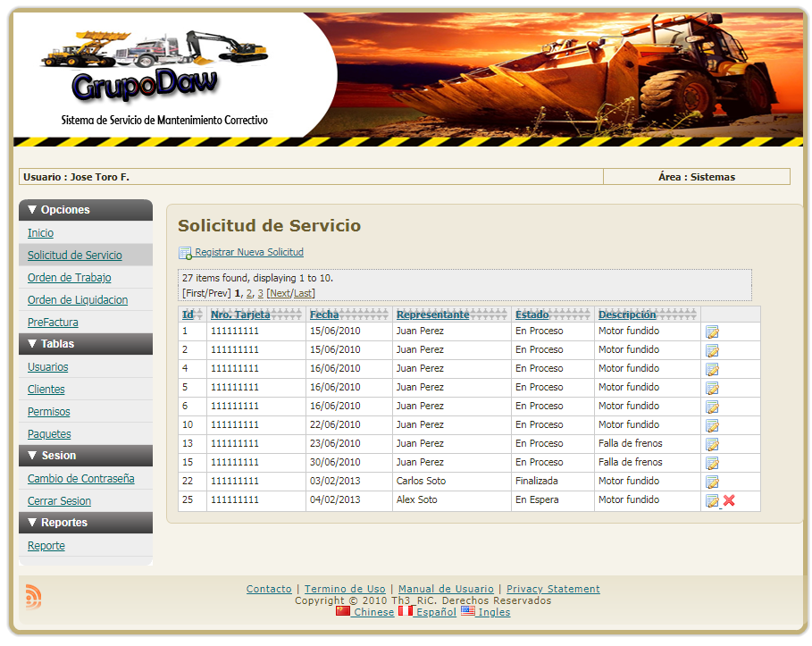This screenshot has height=646, width=812.
Task: Open Orden de Liquidacion menu item
Action: click(78, 300)
